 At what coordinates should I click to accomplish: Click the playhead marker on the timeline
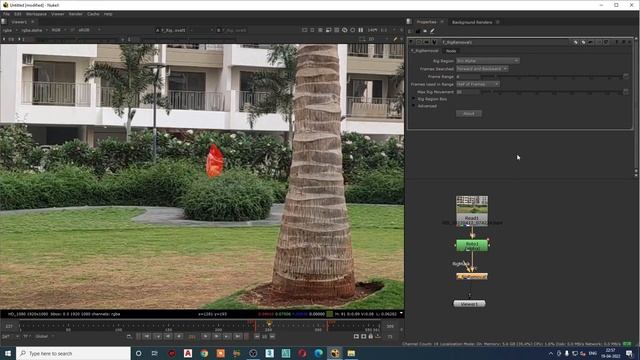click(269, 324)
